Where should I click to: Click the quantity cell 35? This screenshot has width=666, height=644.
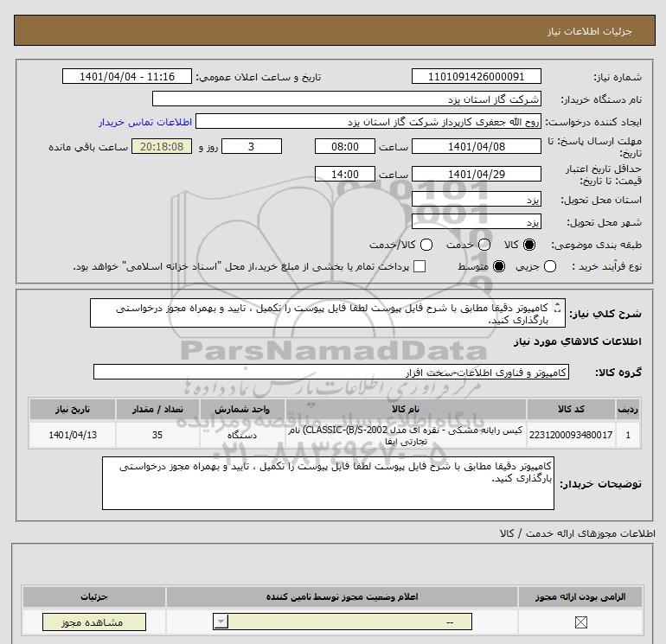157,435
